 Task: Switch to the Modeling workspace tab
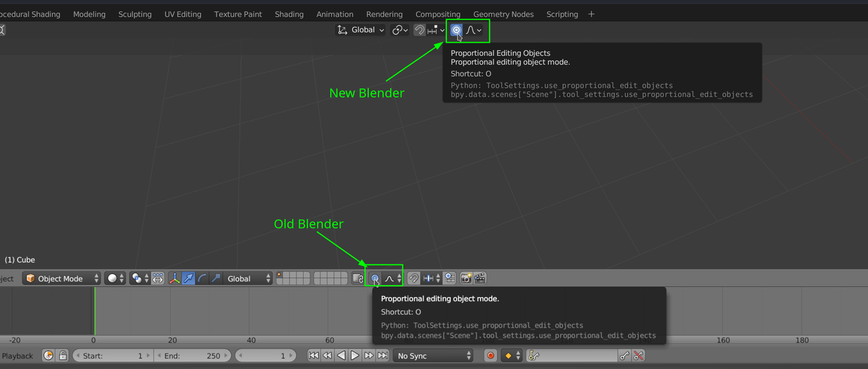point(89,14)
